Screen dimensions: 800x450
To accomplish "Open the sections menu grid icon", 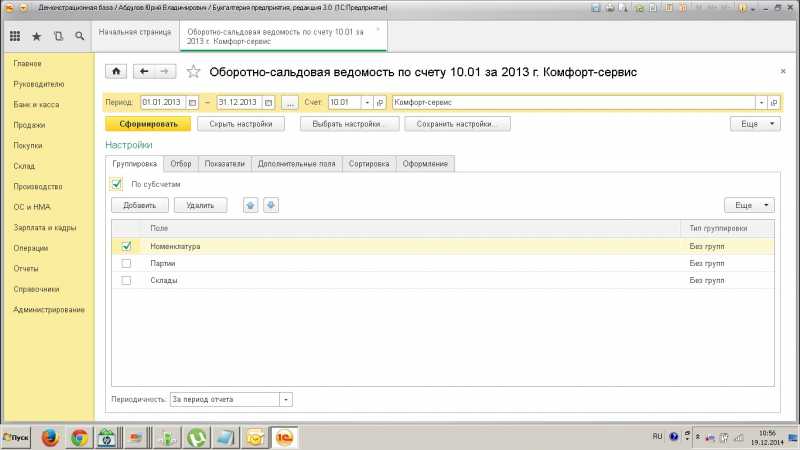I will (15, 36).
